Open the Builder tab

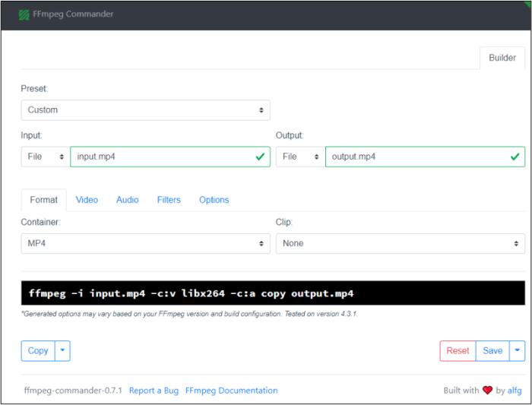pos(502,58)
